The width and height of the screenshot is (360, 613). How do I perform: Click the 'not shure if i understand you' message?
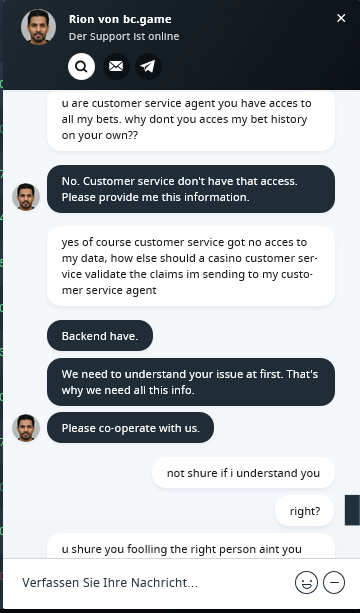(243, 473)
